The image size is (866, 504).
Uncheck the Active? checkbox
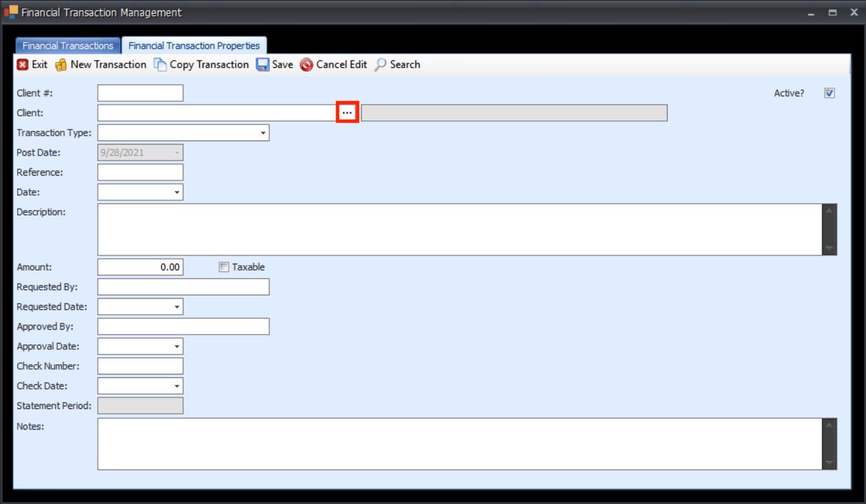click(829, 94)
